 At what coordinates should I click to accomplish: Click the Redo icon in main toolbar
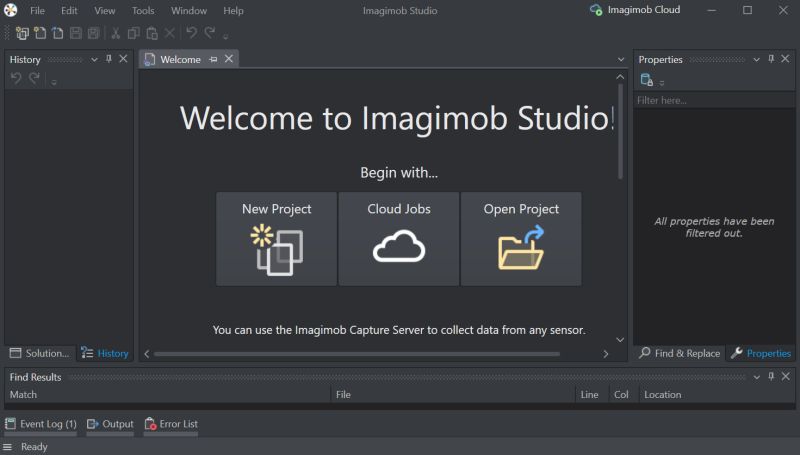click(x=209, y=33)
